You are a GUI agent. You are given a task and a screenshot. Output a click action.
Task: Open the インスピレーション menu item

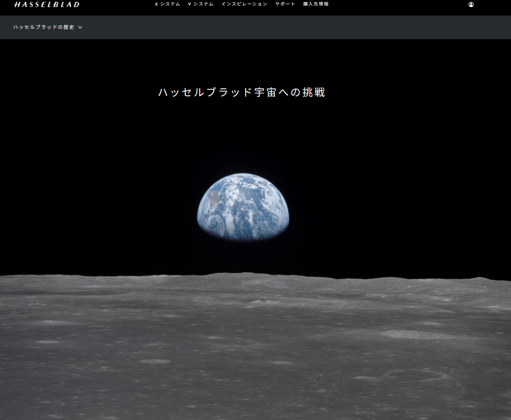[x=244, y=4]
